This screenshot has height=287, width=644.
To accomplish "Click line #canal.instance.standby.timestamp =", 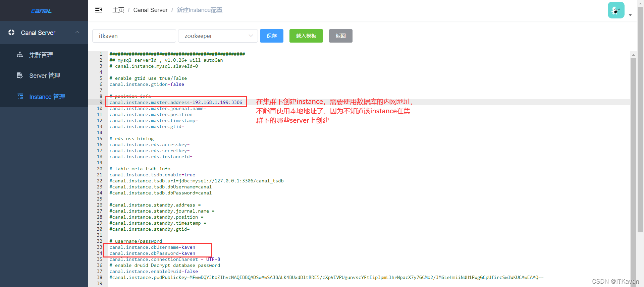I will point(158,223).
